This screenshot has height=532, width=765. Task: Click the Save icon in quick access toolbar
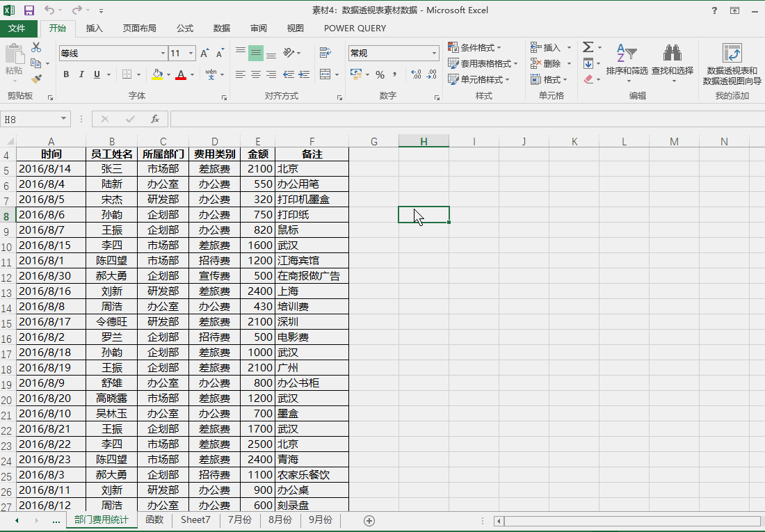pyautogui.click(x=29, y=10)
